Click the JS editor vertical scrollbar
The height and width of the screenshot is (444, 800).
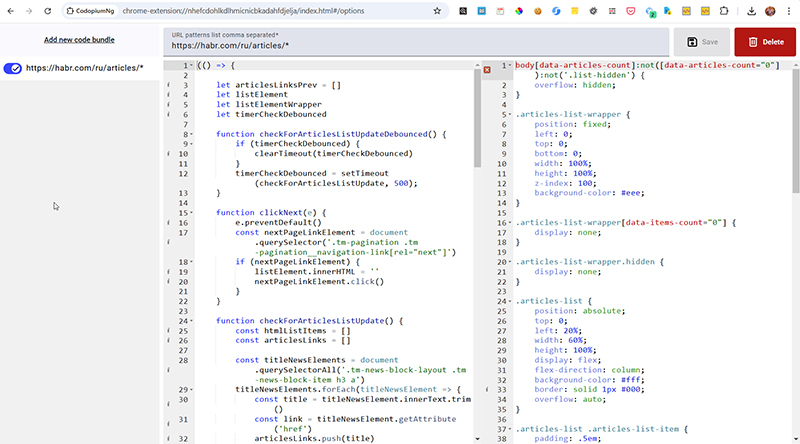point(479,120)
